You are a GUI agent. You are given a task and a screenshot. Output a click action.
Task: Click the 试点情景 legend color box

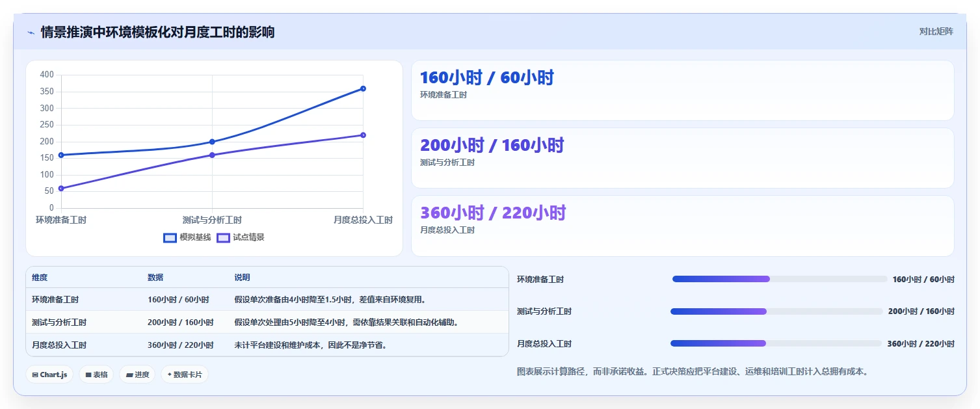tap(223, 237)
